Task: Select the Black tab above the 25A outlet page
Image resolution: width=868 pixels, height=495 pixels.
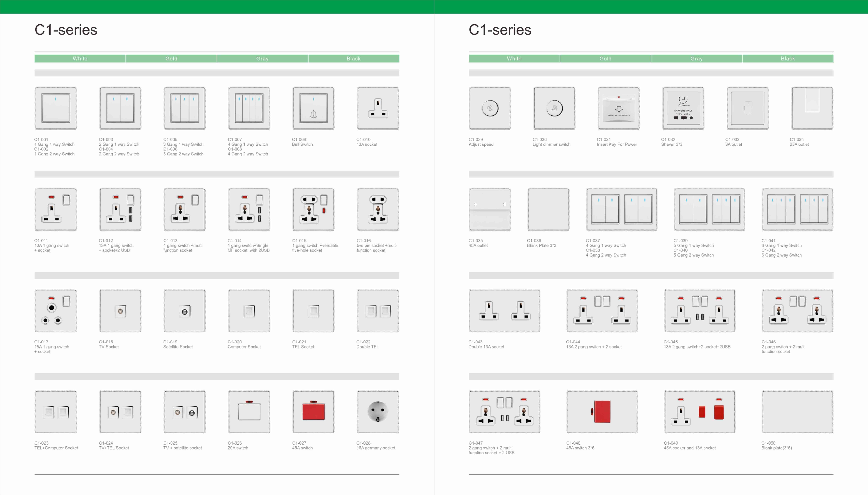Action: [788, 59]
